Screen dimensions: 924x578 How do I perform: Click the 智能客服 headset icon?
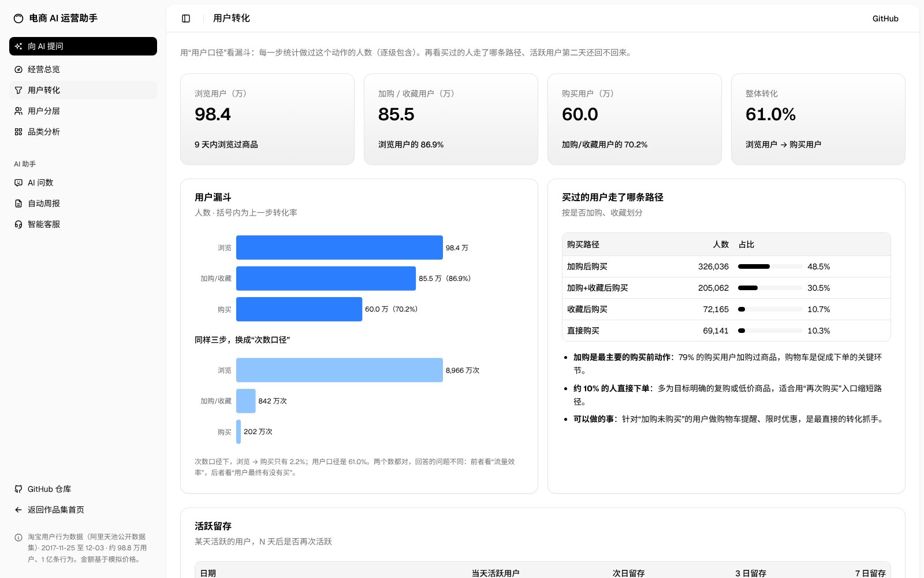18,224
